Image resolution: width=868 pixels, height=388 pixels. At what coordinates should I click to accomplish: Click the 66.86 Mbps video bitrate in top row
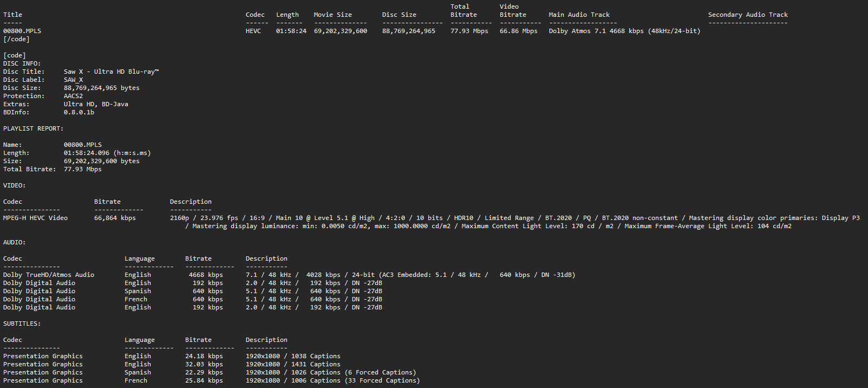518,31
